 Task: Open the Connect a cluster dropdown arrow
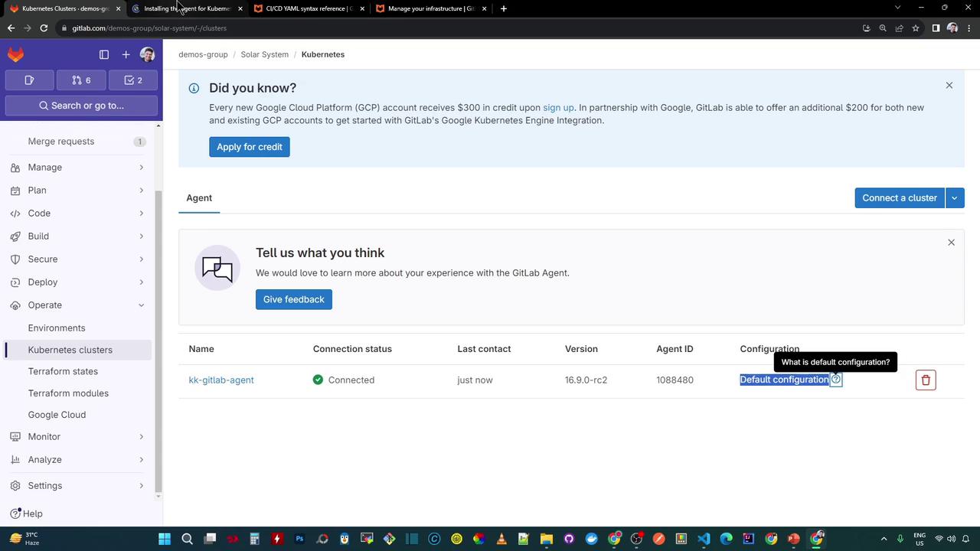[955, 197]
